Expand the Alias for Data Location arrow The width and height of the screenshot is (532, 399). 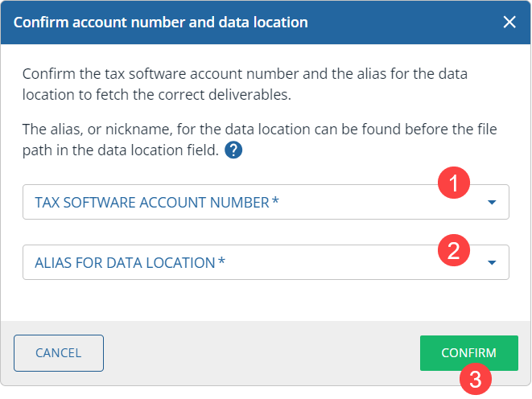click(493, 262)
